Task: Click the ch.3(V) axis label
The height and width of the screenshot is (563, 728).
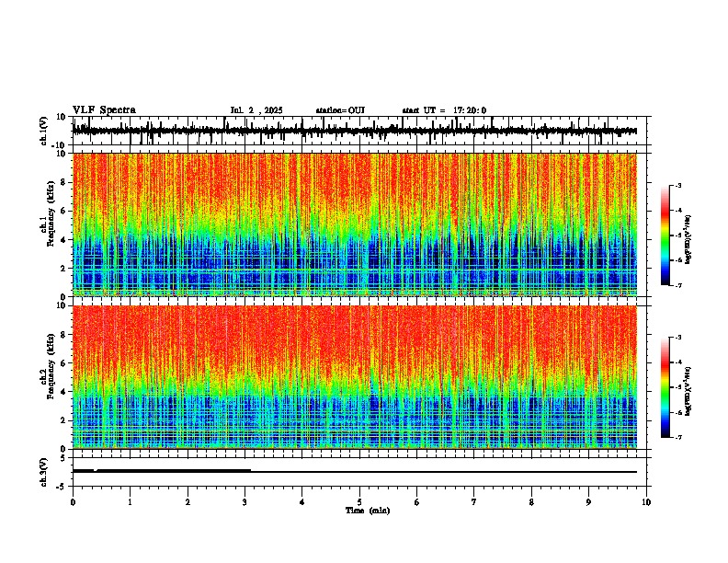Action: [44, 472]
